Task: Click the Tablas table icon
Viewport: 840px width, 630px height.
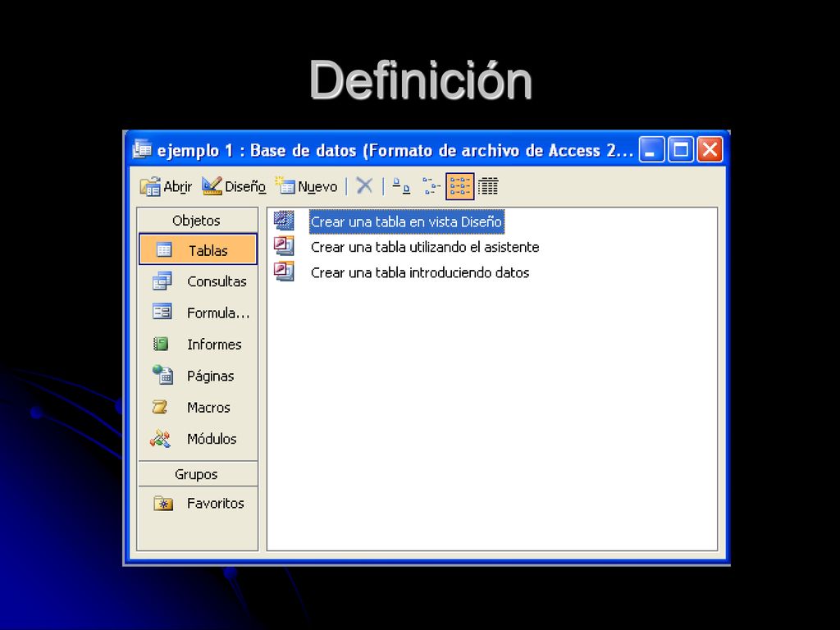Action: click(x=164, y=249)
